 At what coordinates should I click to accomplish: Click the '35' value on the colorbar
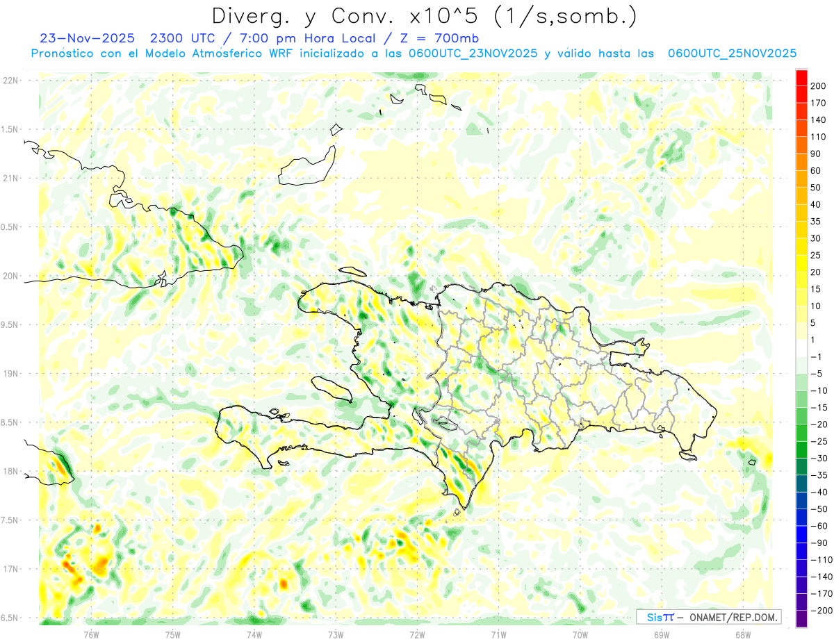(816, 222)
